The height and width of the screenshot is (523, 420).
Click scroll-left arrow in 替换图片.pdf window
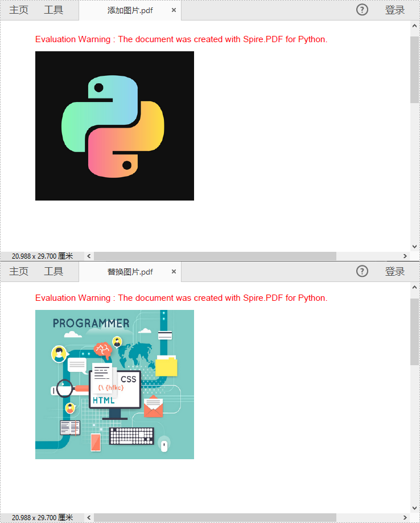click(89, 518)
